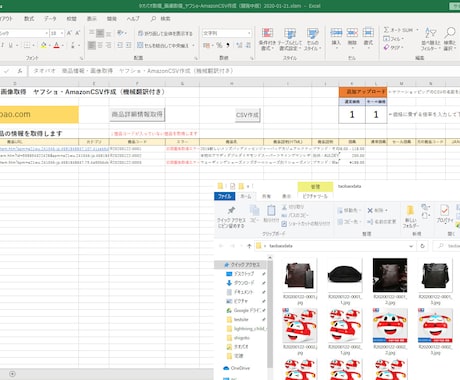Toggle right horizontal alignment
Screen dimensions: 460x380
click(108, 45)
